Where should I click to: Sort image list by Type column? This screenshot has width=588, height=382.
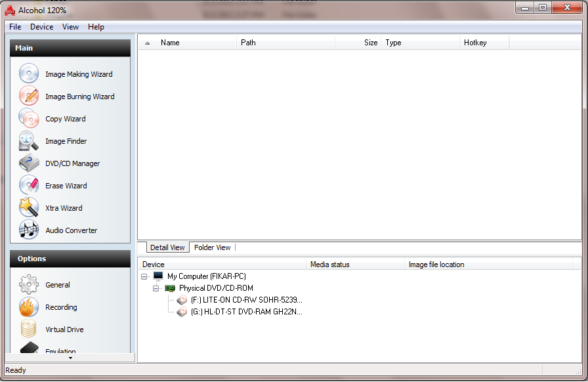tap(421, 43)
